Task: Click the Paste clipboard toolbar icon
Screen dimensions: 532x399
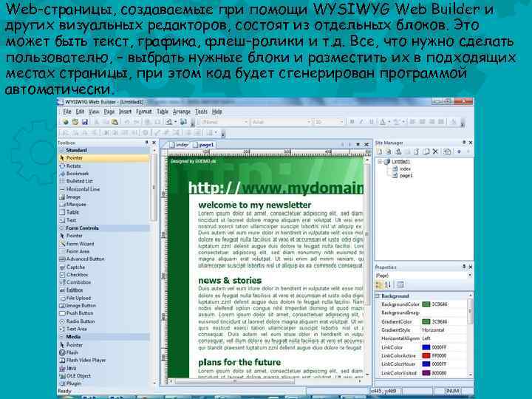Action: (x=115, y=122)
